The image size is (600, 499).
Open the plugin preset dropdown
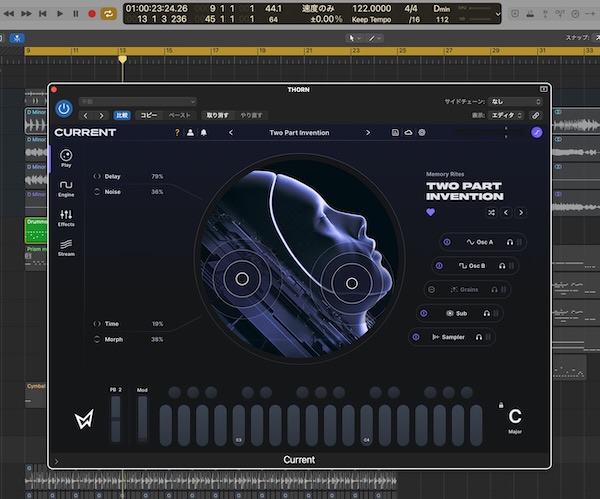138,101
